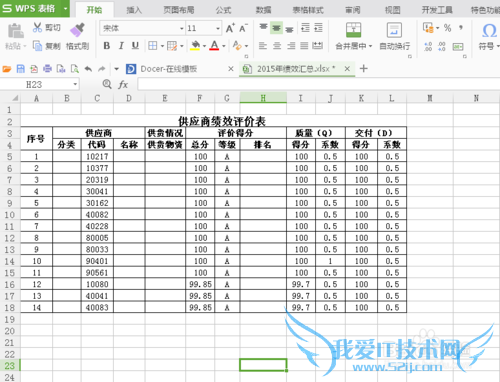The width and height of the screenshot is (500, 382).
Task: Undo last action
Action: (x=88, y=69)
